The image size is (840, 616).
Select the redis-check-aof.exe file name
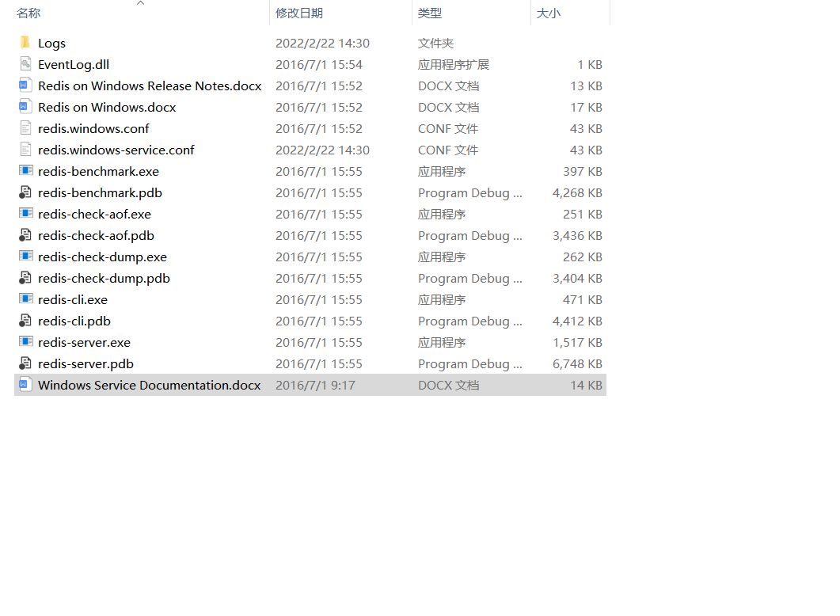pos(95,215)
